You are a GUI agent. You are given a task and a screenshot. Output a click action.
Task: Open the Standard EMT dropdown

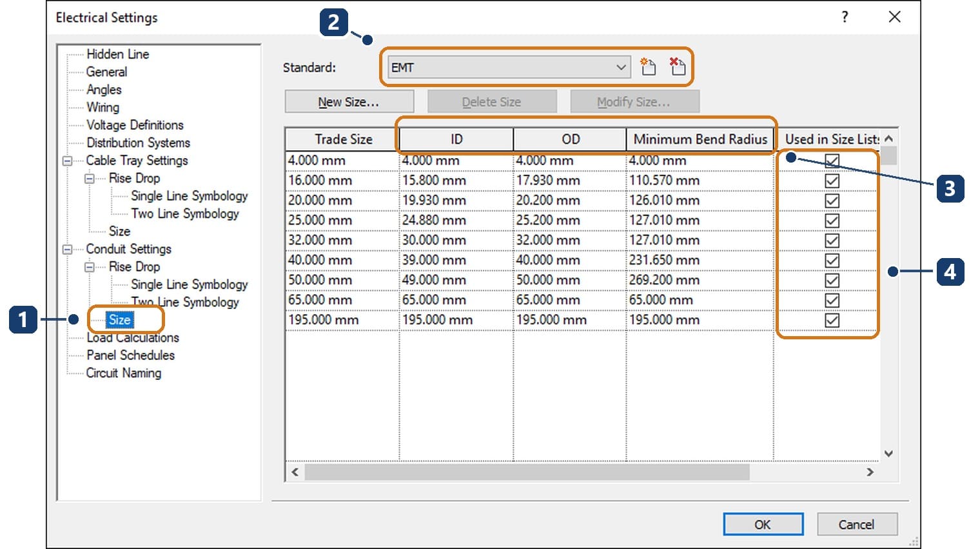(509, 67)
